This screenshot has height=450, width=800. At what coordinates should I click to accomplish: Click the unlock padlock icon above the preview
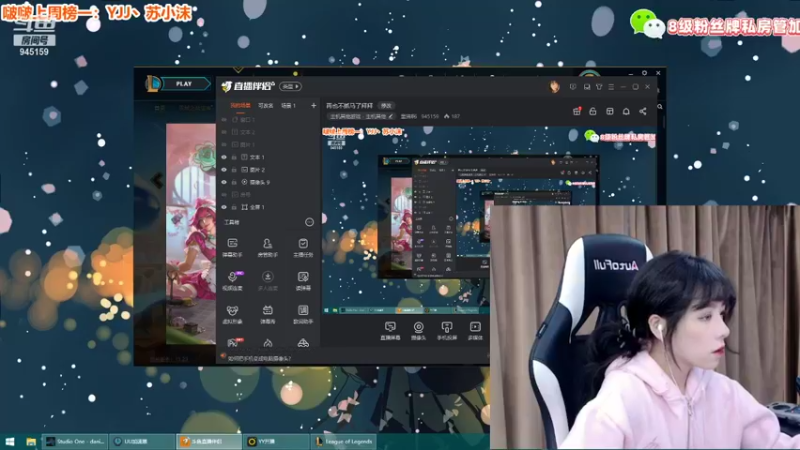pyautogui.click(x=593, y=111)
